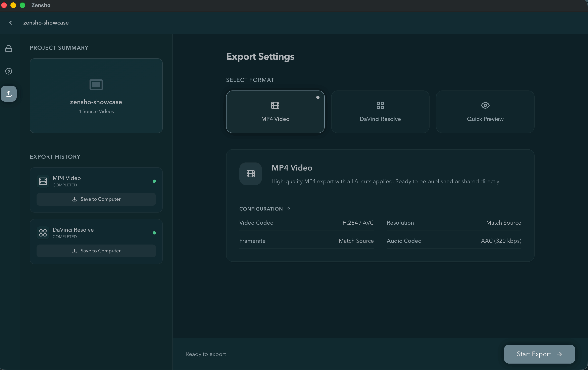Image resolution: width=588 pixels, height=370 pixels.
Task: Click the monitor icon in project summary card
Action: coord(96,85)
